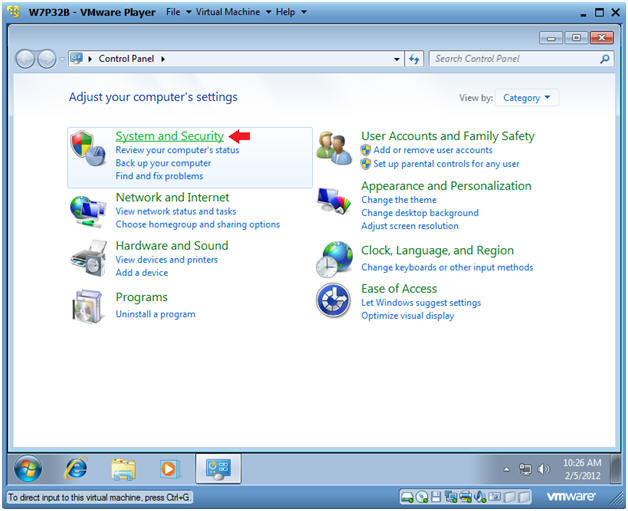Open the recent pages dropdown near the forward button
628x511 pixels.
tap(62, 59)
